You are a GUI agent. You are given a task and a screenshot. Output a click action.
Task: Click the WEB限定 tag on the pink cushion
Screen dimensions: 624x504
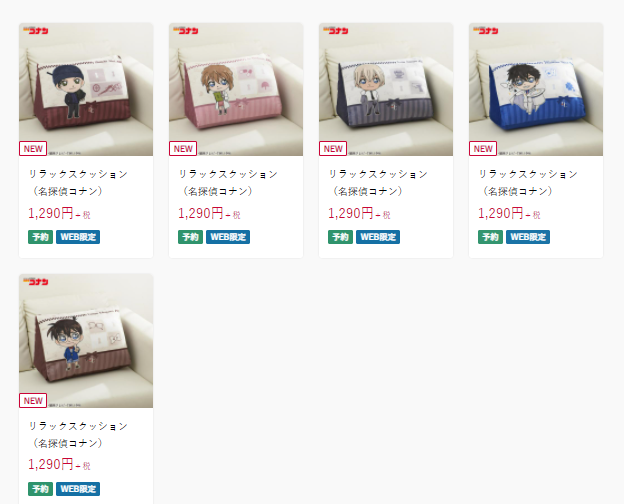click(x=228, y=237)
